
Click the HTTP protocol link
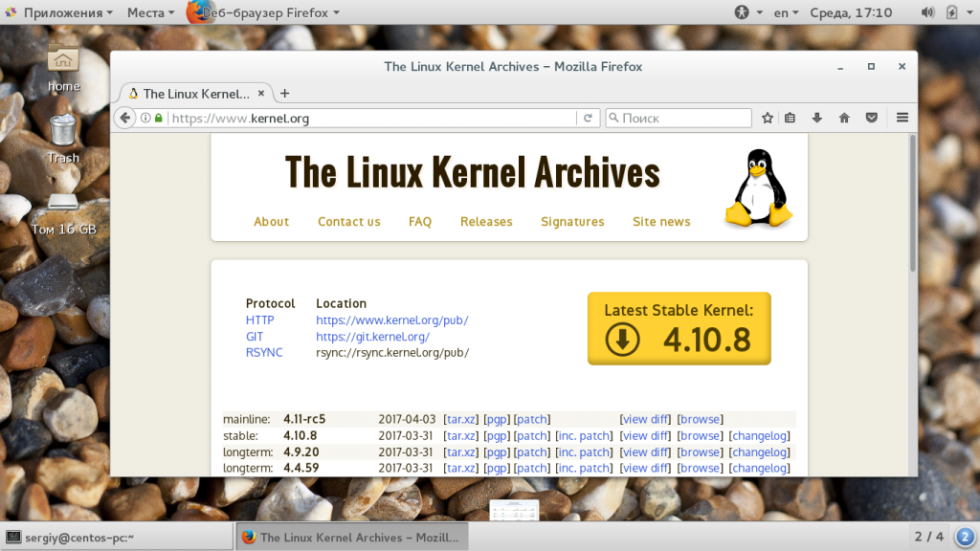260,320
